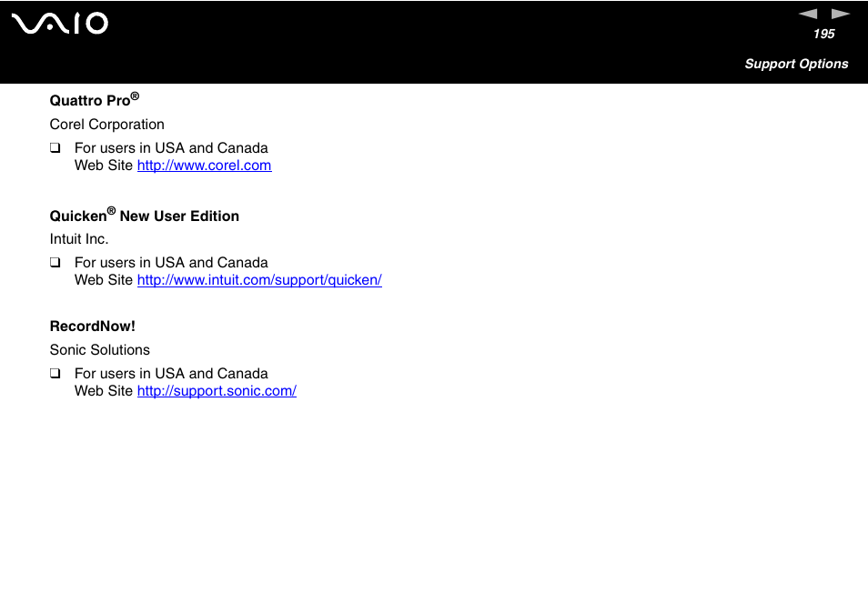
Task: Click 'For users in USA and Canada' under Sonic Solutions
Action: coord(171,374)
